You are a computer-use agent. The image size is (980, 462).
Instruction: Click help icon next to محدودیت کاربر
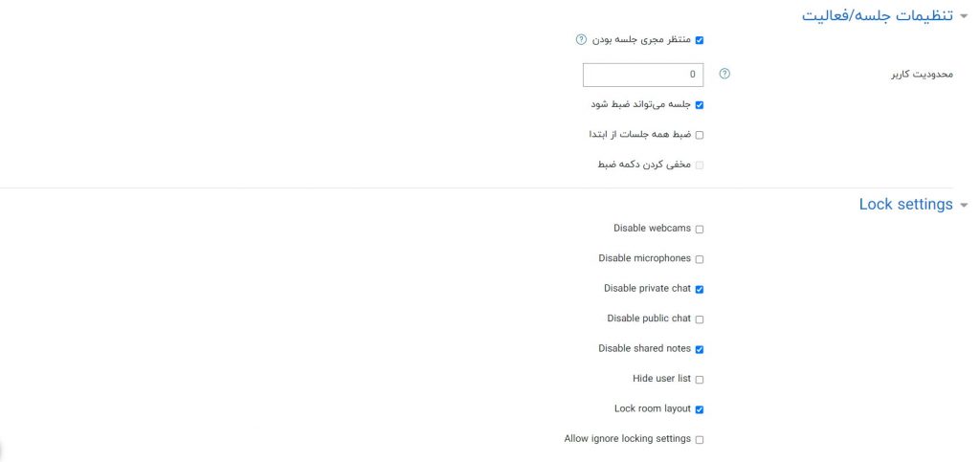tap(724, 74)
